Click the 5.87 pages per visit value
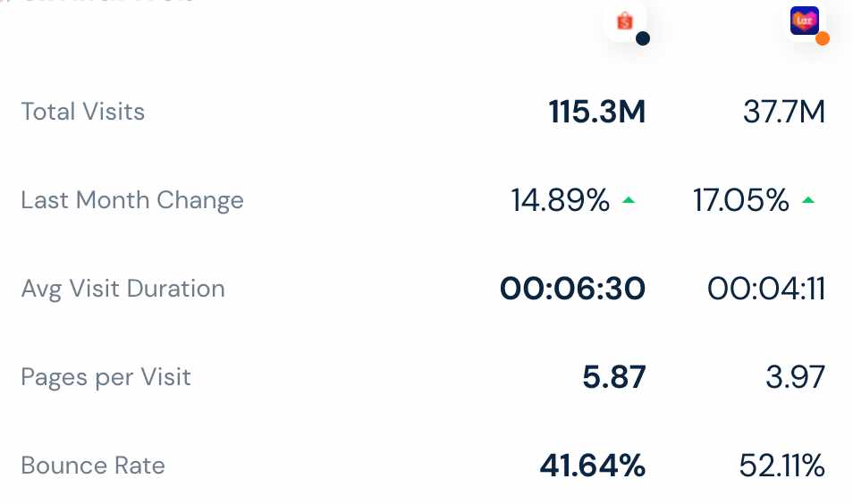This screenshot has height=504, width=853. tap(614, 377)
